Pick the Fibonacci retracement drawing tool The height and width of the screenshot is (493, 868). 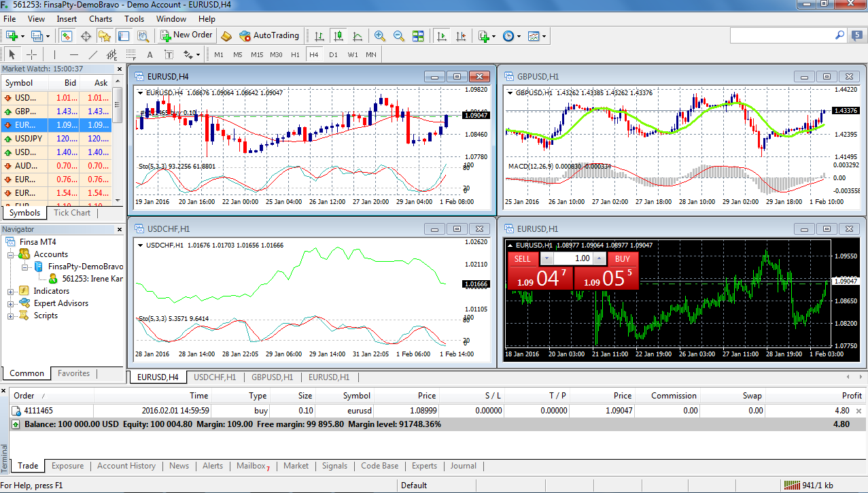click(131, 54)
